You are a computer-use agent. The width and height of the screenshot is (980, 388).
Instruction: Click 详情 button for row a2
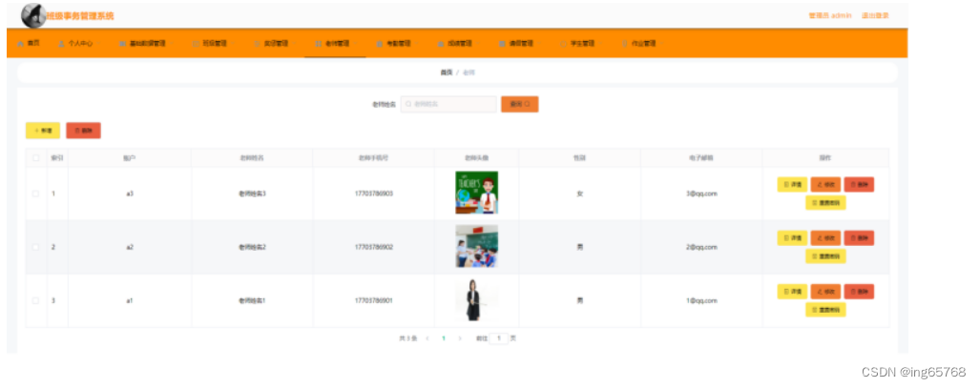[x=793, y=238]
